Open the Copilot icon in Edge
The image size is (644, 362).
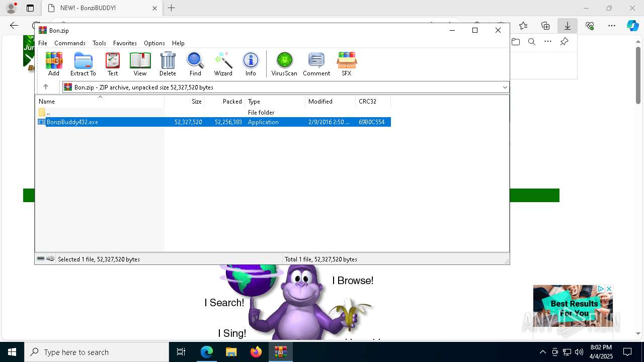(x=632, y=26)
